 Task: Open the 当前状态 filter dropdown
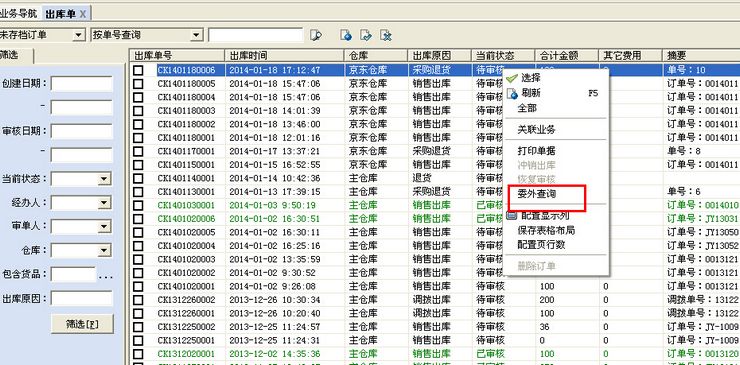point(104,179)
